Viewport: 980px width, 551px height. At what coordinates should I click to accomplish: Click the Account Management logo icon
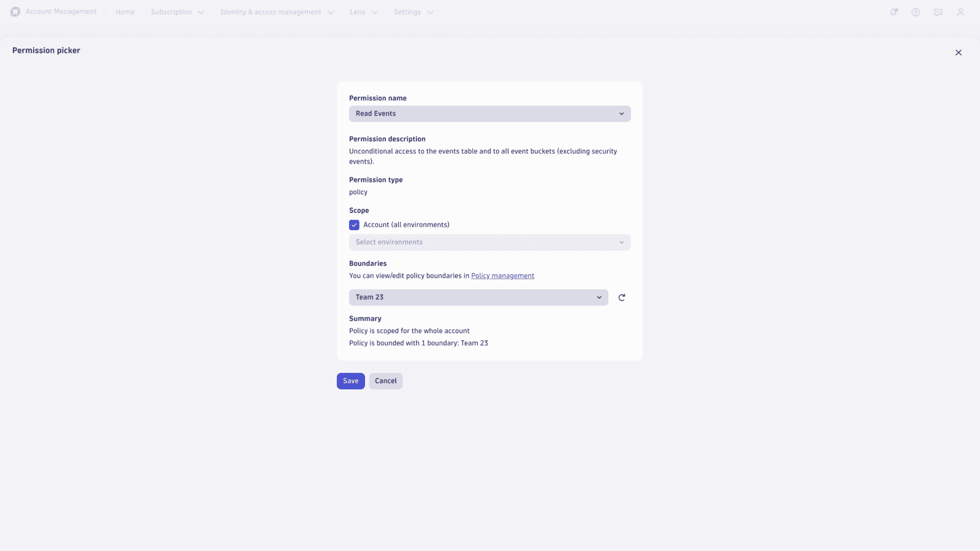coord(15,12)
